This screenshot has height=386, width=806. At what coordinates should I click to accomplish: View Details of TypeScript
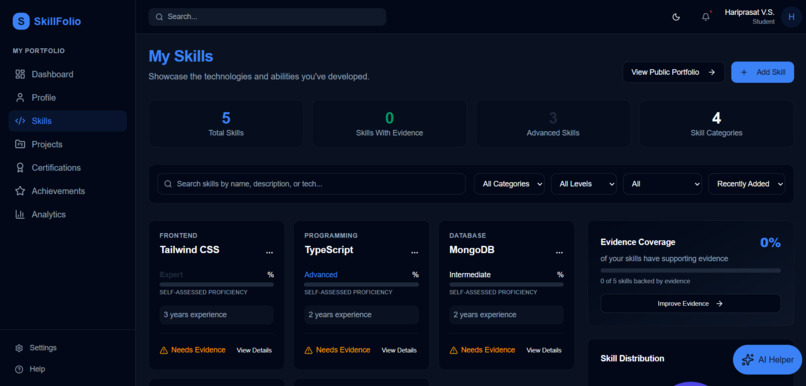click(399, 351)
